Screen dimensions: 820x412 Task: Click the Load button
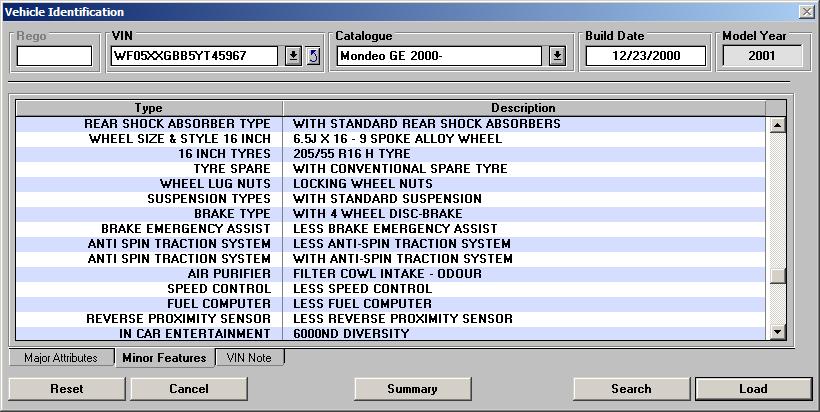click(754, 389)
